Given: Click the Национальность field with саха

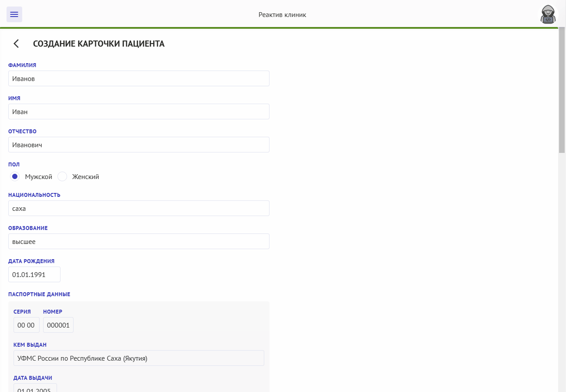Looking at the screenshot, I should (x=139, y=208).
